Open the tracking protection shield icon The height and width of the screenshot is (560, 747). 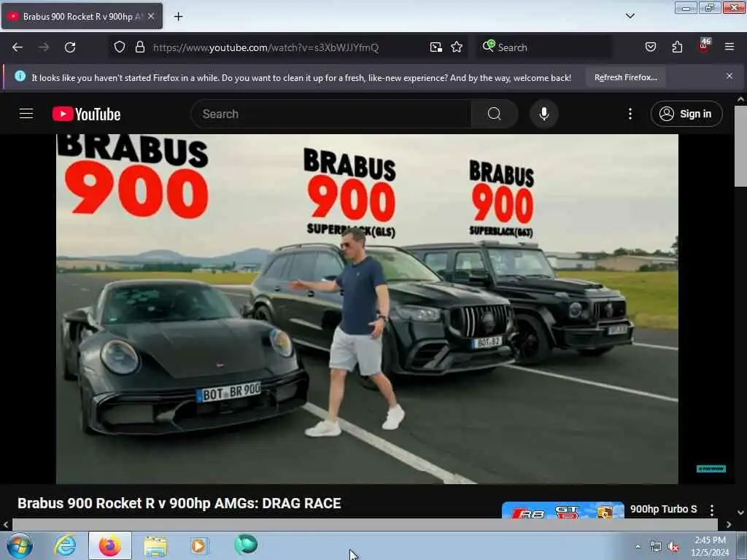click(120, 47)
